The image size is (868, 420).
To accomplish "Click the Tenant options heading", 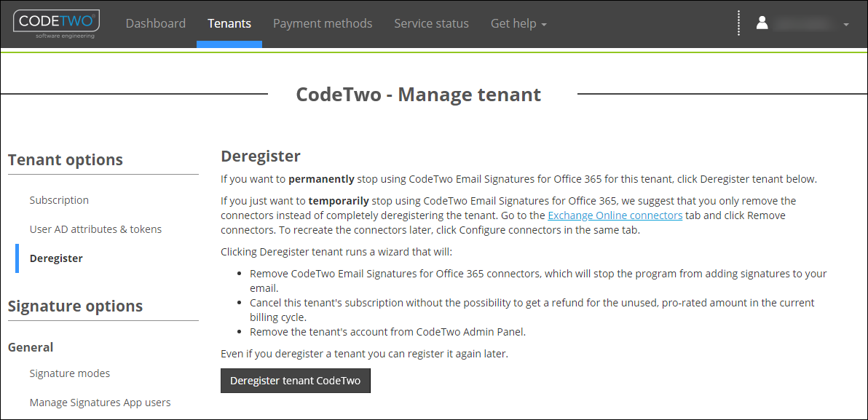I will 66,160.
